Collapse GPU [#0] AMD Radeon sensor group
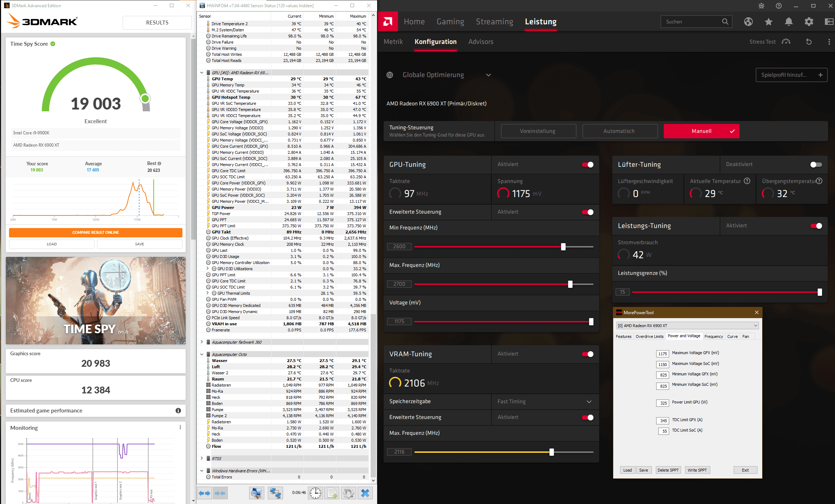The width and height of the screenshot is (835, 504). click(x=202, y=73)
